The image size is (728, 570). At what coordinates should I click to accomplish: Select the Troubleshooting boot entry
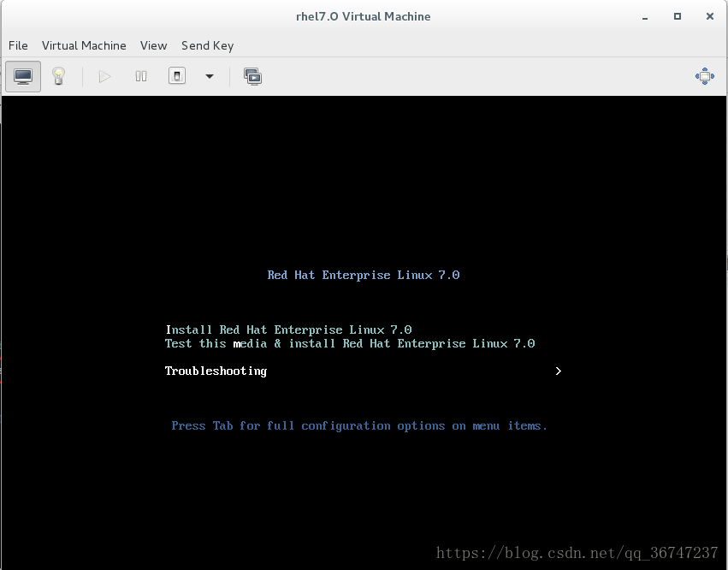tap(216, 371)
